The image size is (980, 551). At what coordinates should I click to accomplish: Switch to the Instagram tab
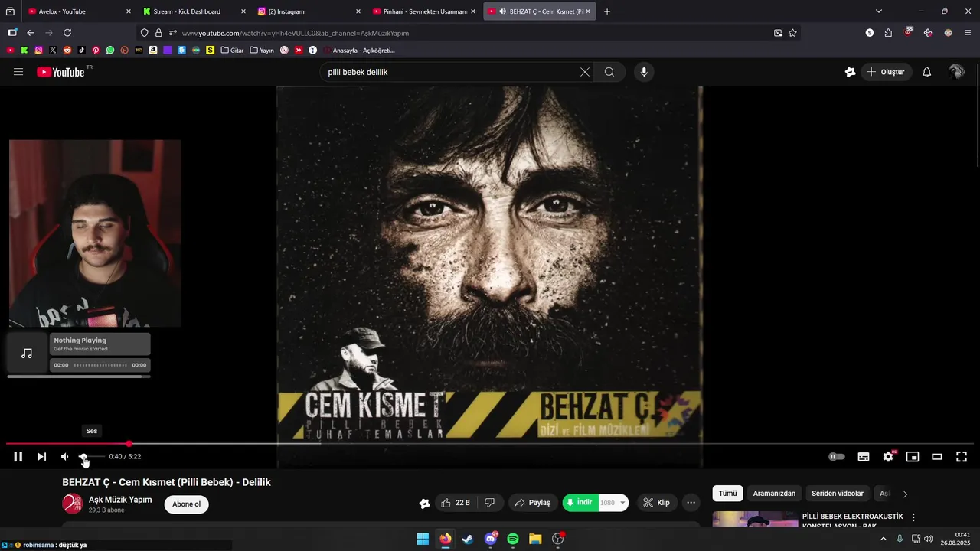309,11
